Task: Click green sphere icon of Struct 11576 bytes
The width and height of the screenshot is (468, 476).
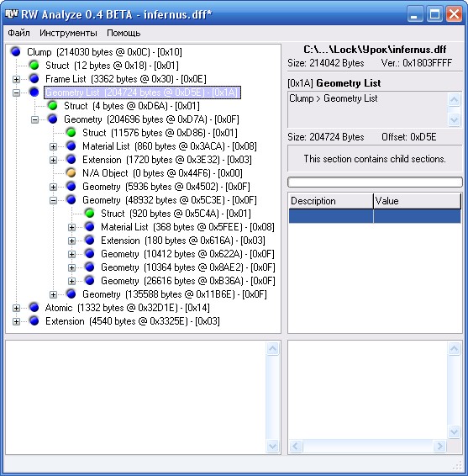Action: 71,132
